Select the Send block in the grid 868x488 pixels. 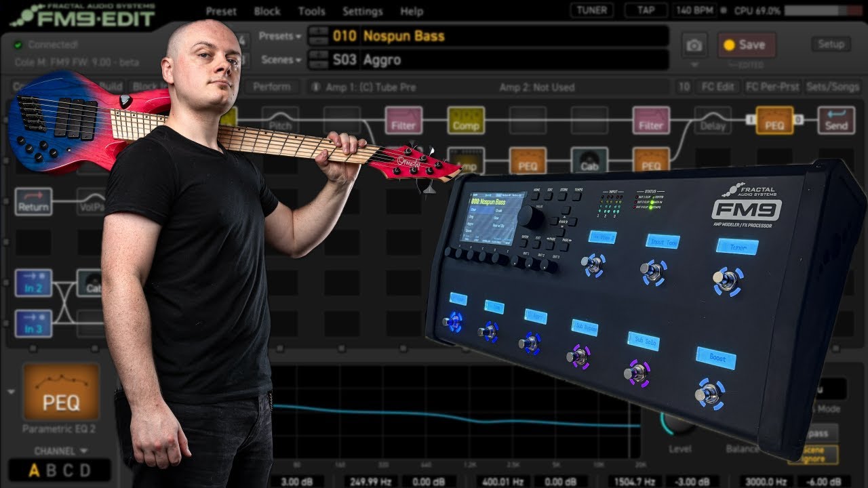(x=836, y=120)
